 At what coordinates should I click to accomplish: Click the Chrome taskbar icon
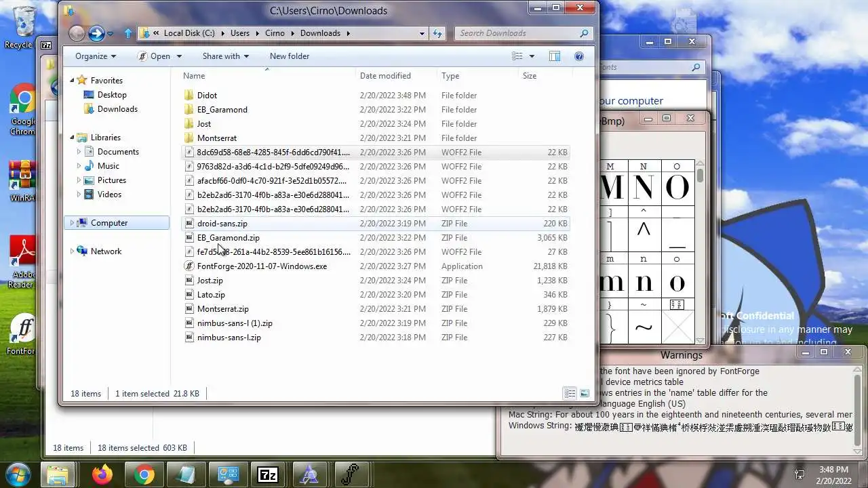[x=144, y=474]
